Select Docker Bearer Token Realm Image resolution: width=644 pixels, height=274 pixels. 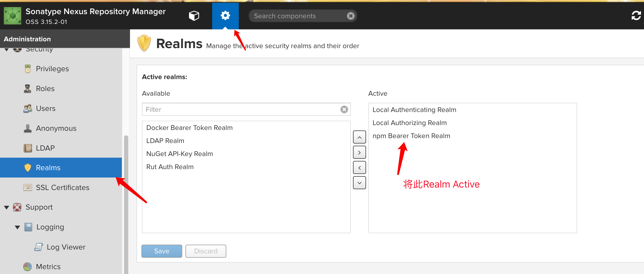[x=190, y=128]
